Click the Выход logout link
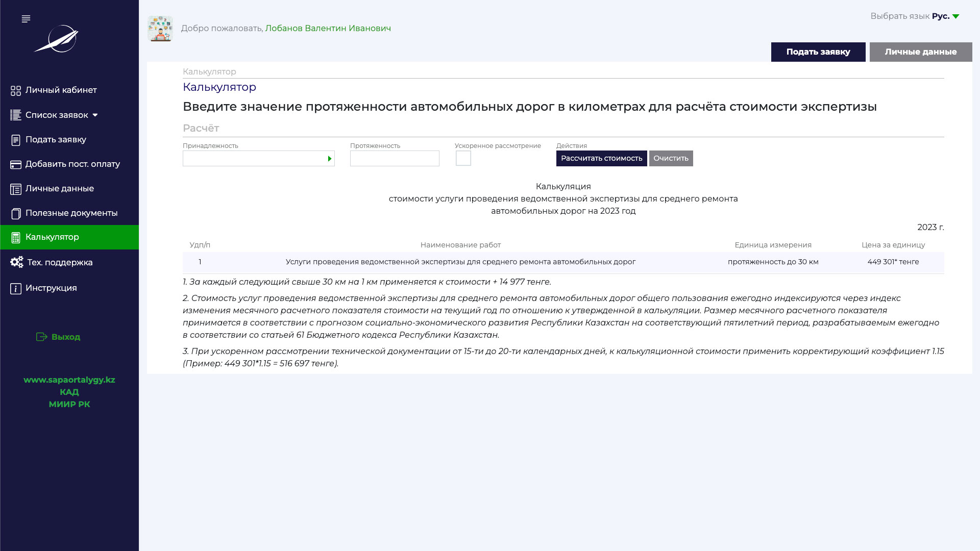 [x=59, y=337]
